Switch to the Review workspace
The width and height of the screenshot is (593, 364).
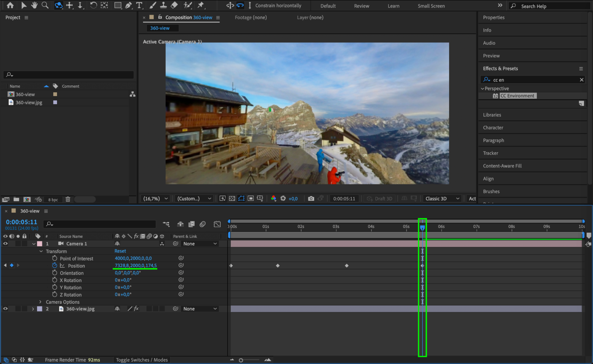361,6
